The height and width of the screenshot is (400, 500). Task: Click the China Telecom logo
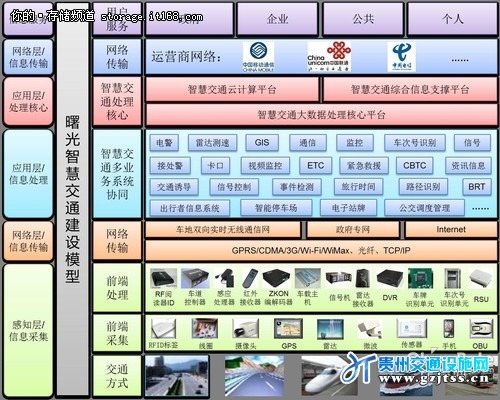click(x=402, y=56)
